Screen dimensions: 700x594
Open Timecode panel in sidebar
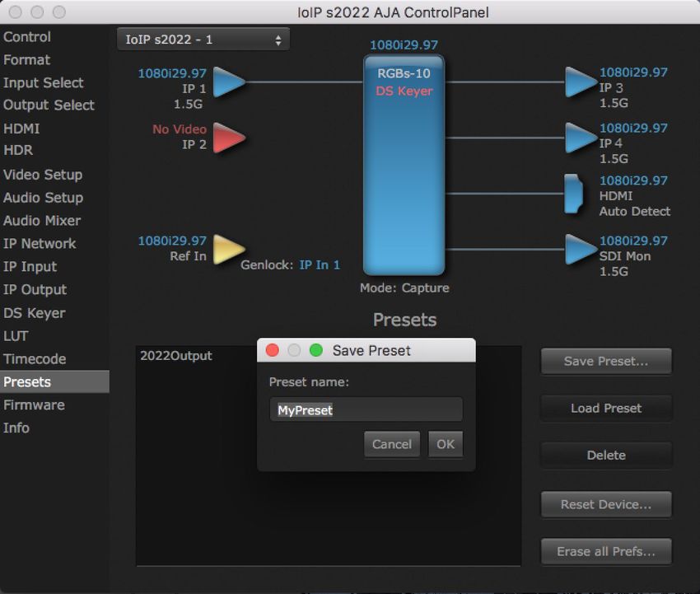point(35,358)
